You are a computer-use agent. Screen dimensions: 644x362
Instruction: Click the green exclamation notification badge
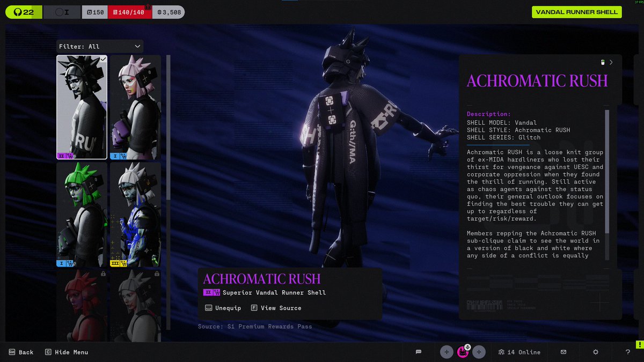click(640, 345)
